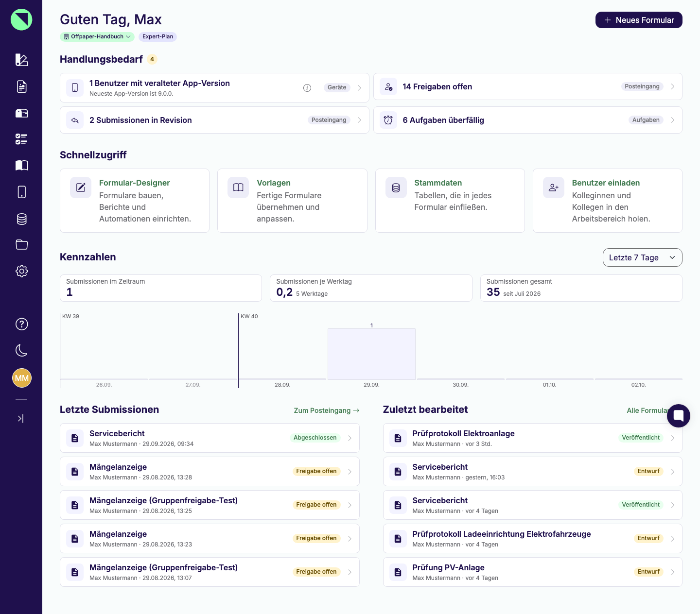Open the Offpaper-Handbuch workspace dropdown

click(x=97, y=36)
